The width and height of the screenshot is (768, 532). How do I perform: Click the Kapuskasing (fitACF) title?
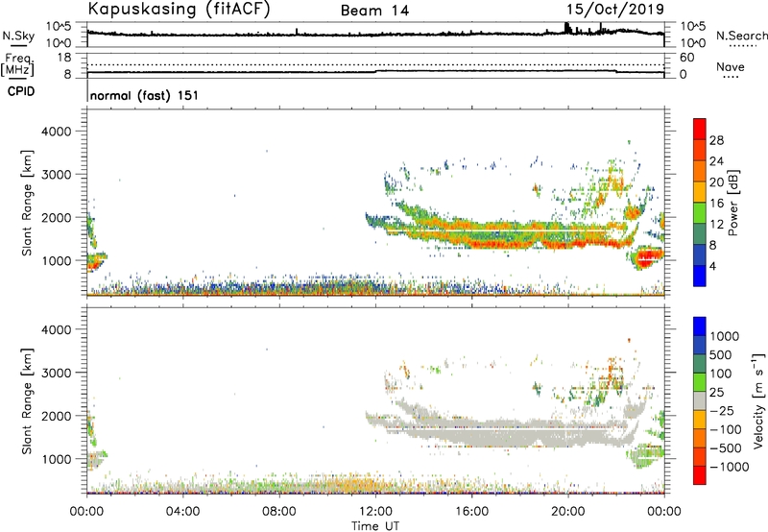point(179,9)
